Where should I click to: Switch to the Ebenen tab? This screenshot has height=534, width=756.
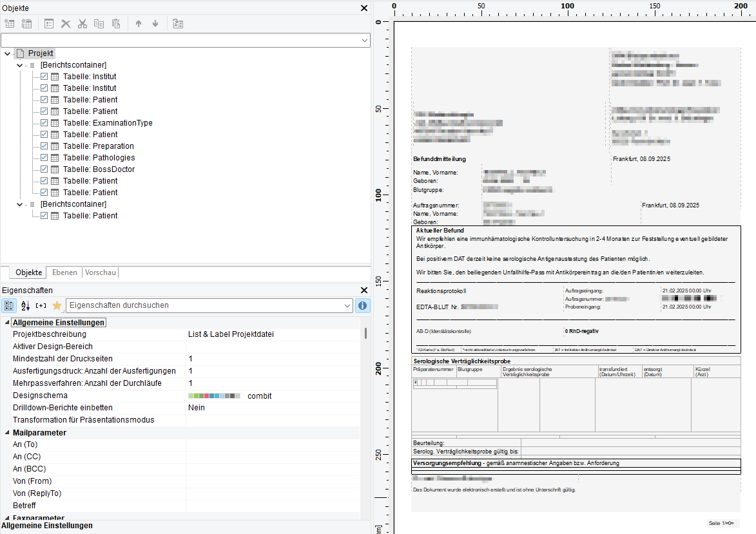click(x=64, y=272)
